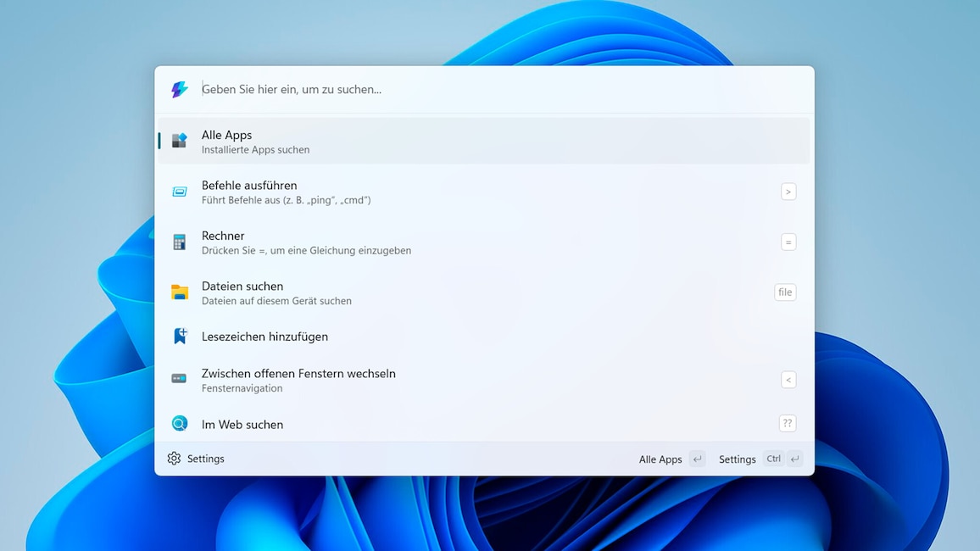Focus the search box to type a query
Viewport: 980px width, 551px height.
pyautogui.click(x=484, y=89)
